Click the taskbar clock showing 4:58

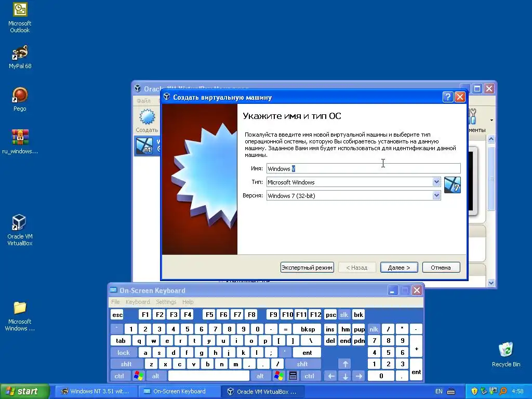click(518, 392)
